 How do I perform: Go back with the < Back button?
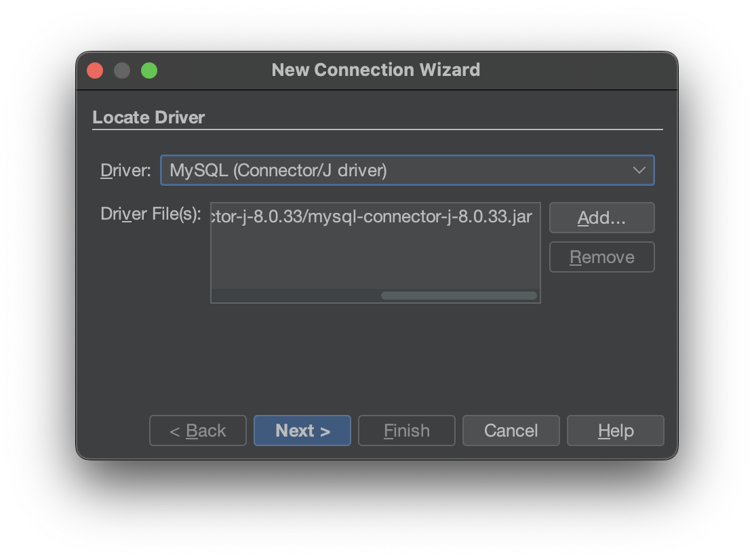(x=197, y=431)
